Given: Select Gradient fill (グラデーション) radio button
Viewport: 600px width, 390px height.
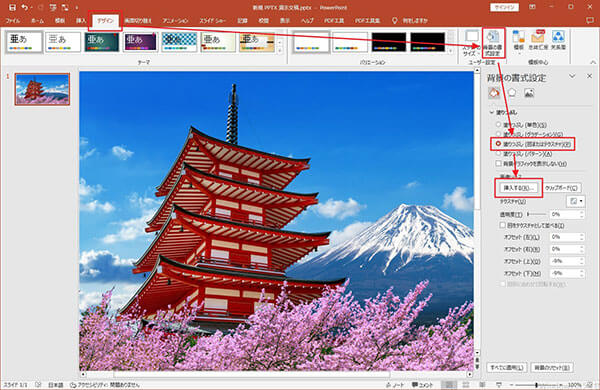Looking at the screenshot, I should [x=498, y=134].
